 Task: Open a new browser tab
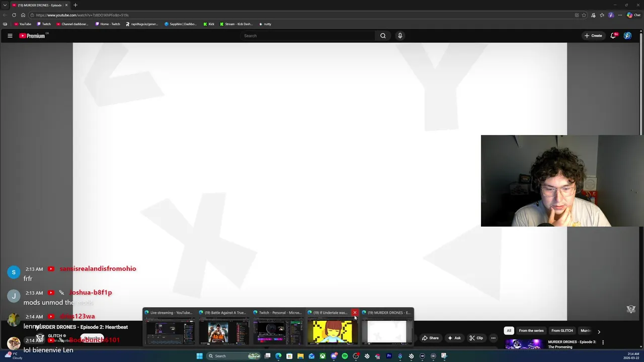point(75,5)
